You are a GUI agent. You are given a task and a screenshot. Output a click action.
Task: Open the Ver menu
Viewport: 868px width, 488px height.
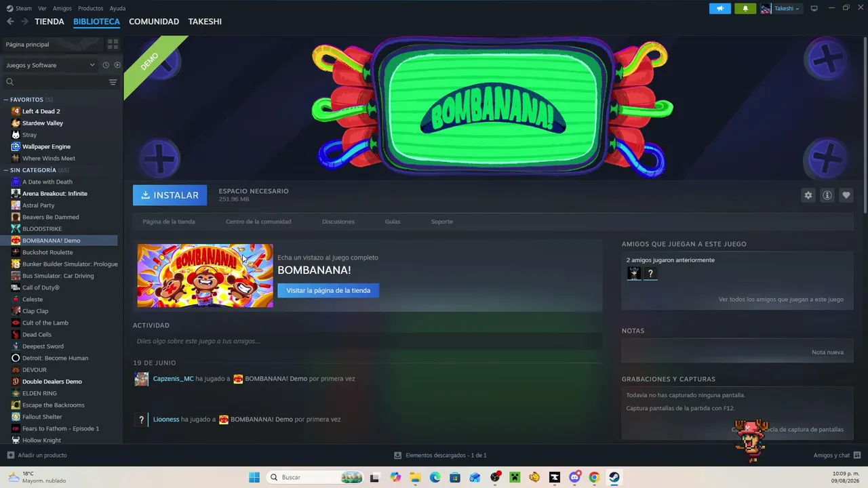pyautogui.click(x=43, y=8)
